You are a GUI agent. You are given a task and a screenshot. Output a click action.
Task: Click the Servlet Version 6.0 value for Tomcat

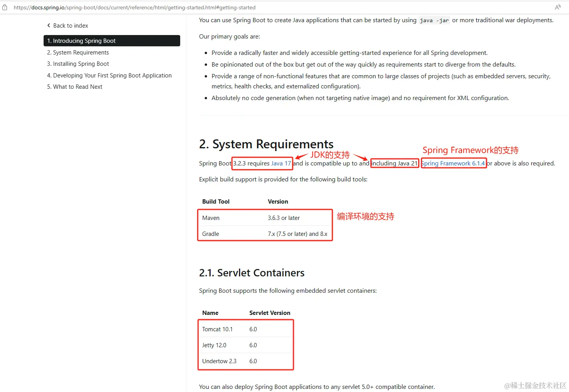tap(253, 329)
